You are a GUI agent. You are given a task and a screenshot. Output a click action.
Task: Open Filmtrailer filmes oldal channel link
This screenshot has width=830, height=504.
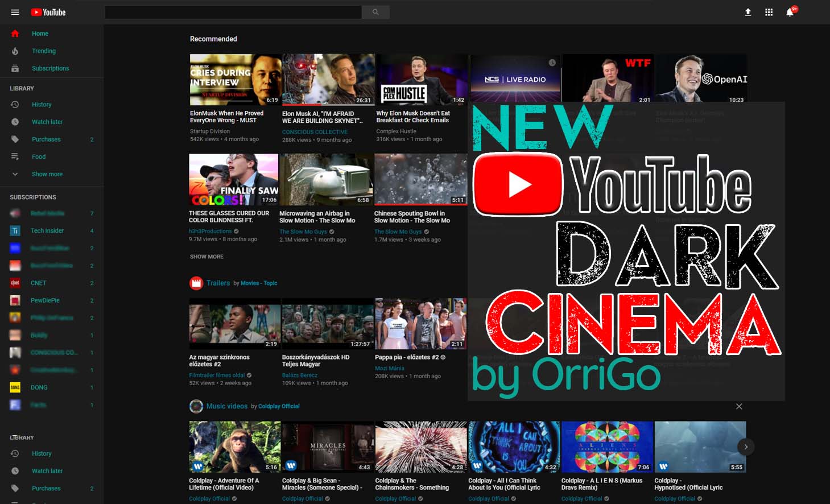[x=217, y=375]
